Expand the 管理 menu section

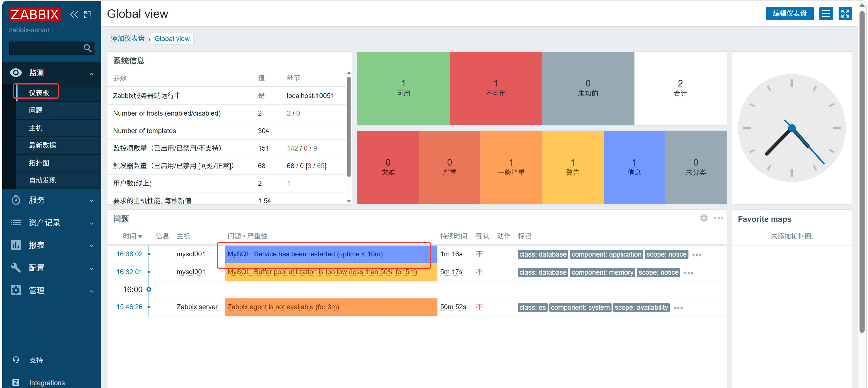(92, 291)
